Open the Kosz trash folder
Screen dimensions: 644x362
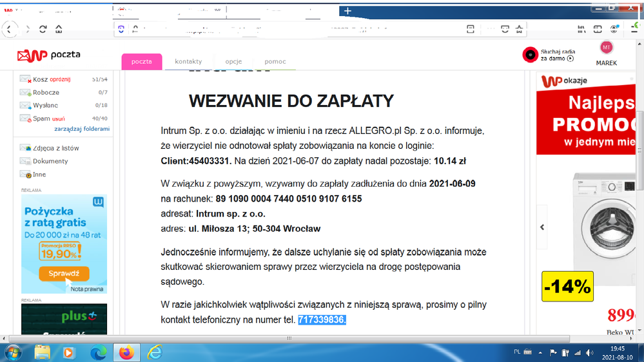tap(40, 79)
